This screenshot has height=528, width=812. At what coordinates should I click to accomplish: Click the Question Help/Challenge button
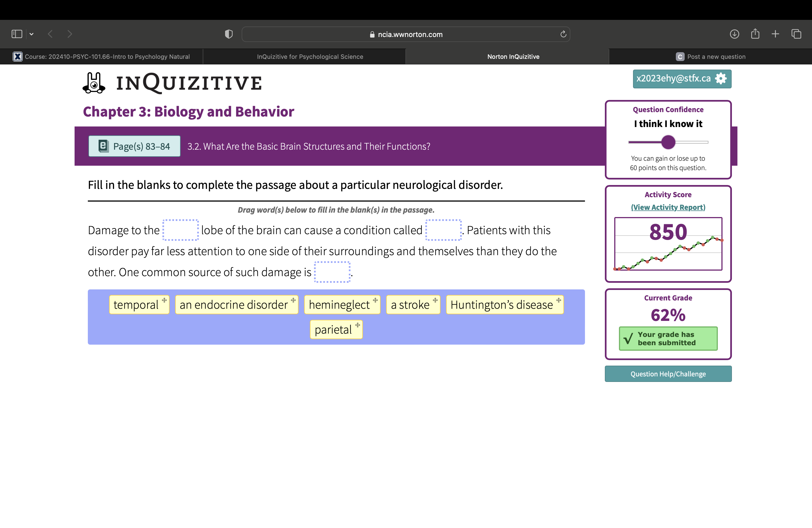(x=668, y=374)
